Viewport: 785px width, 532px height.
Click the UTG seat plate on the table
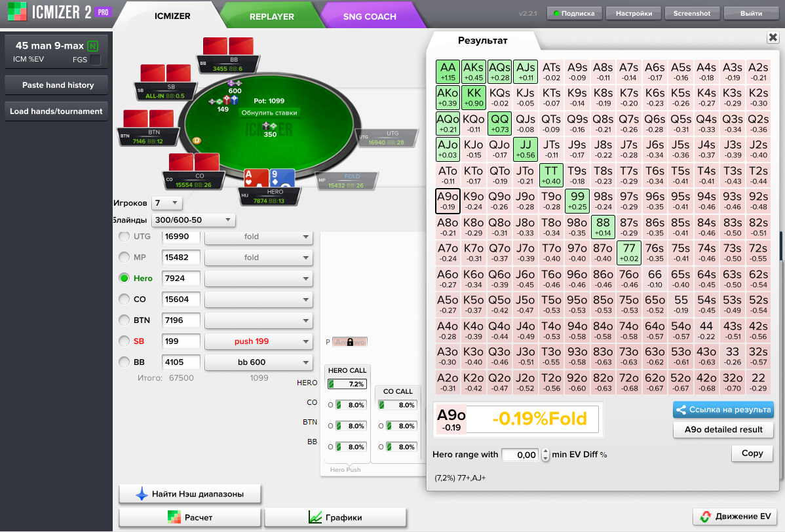(x=386, y=138)
